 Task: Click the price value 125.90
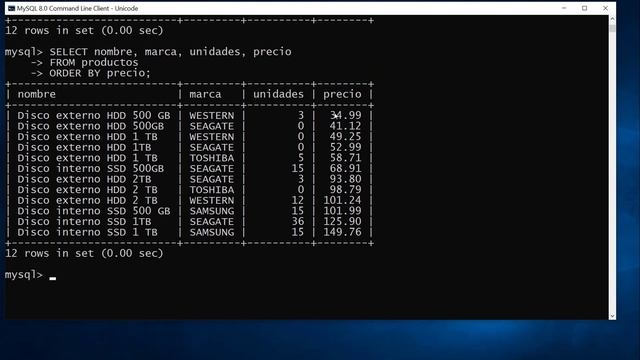(342, 222)
